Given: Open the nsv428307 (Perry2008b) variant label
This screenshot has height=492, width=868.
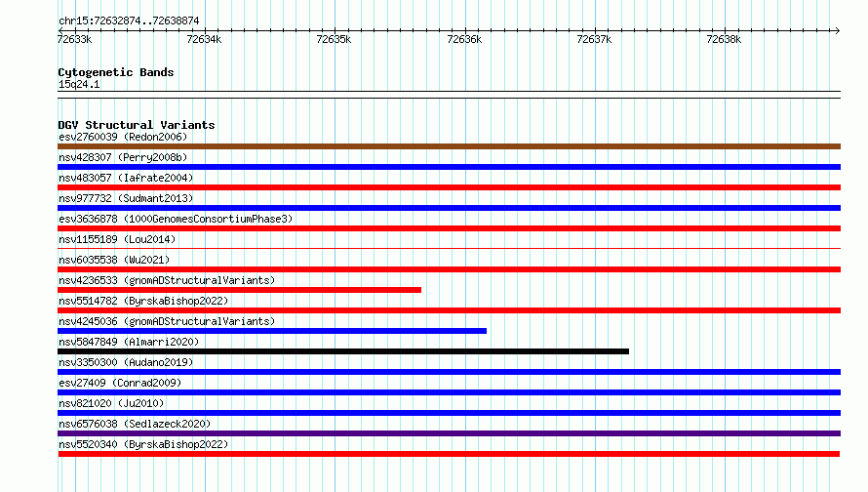Looking at the screenshot, I should [x=123, y=157].
